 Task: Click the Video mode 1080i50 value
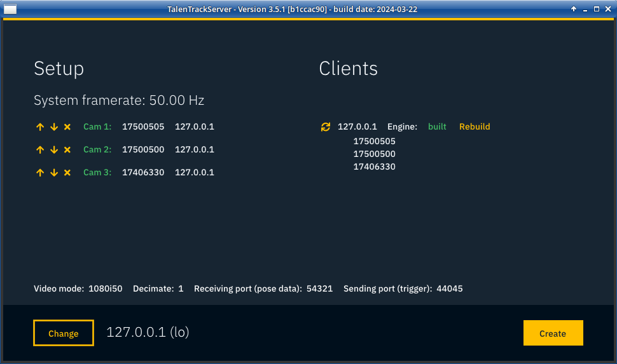104,289
